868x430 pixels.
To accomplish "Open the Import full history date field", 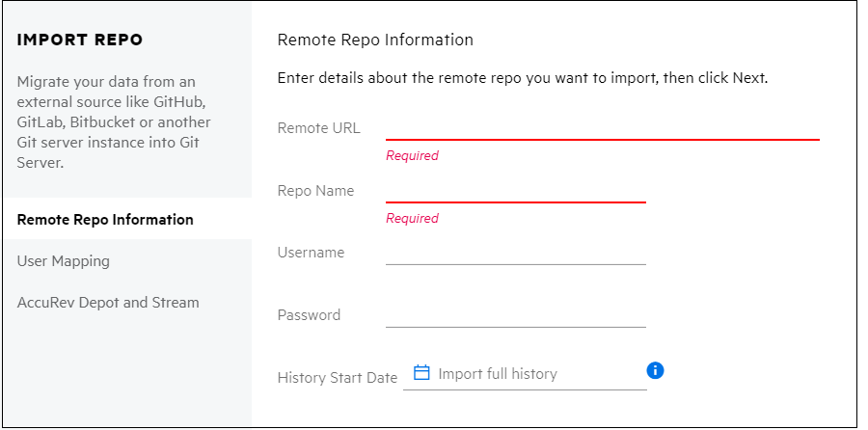I will pyautogui.click(x=535, y=374).
